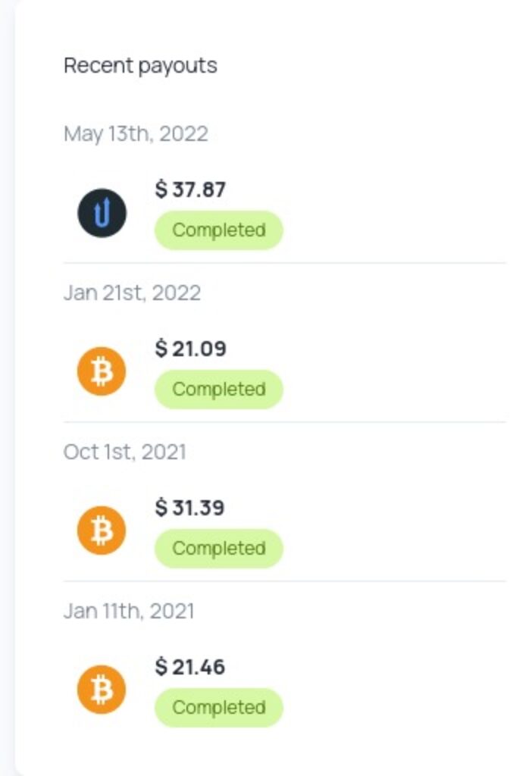532x776 pixels.
Task: Click the Recent payouts heading
Action: (x=140, y=66)
